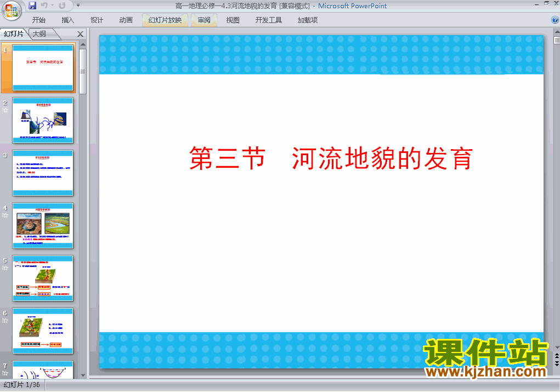Viewport: 560px width, 392px height.
Task: Open the 视图 ribbon tab
Action: (233, 20)
